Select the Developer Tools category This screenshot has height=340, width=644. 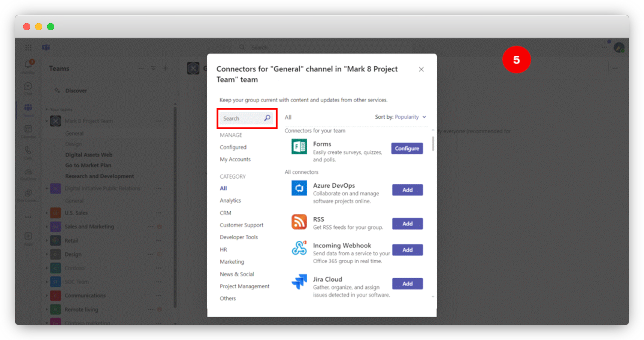238,237
